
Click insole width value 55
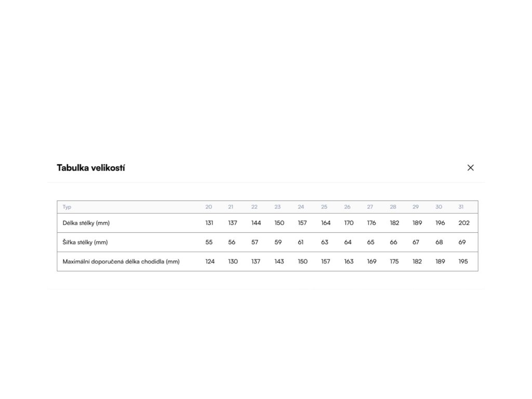(209, 242)
